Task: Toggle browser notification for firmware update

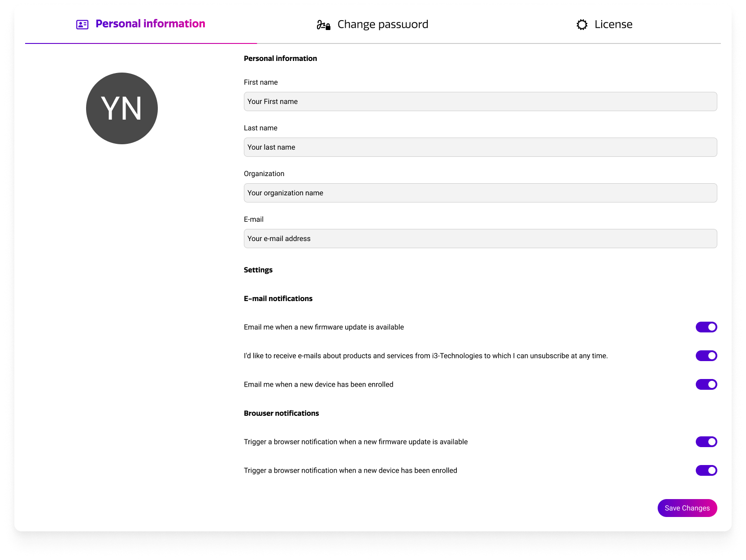Action: click(x=706, y=442)
